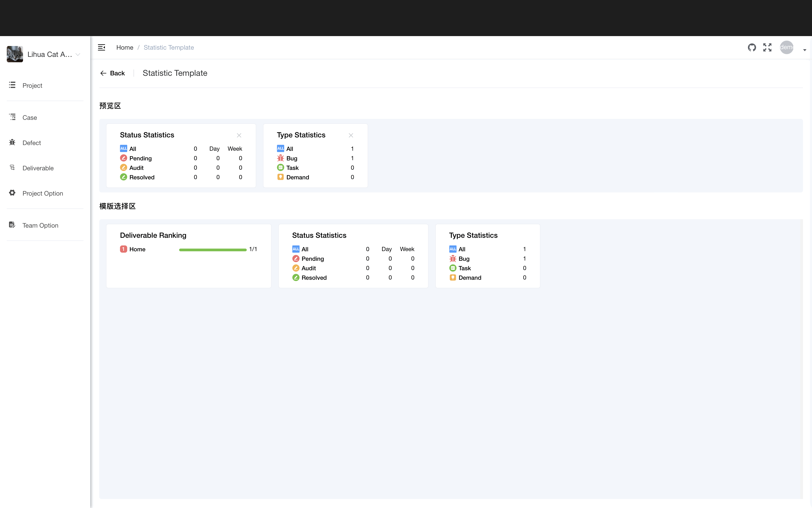The height and width of the screenshot is (508, 812).
Task: Click the Task icon in preview Type Statistics
Action: tap(281, 167)
